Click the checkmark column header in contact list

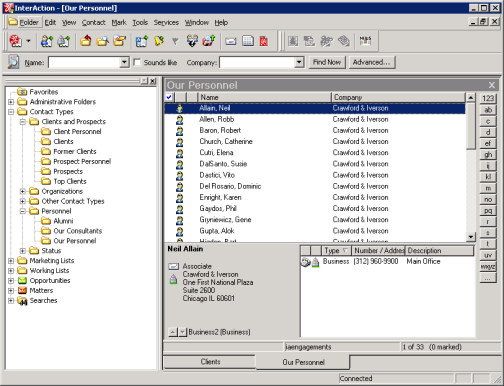(169, 97)
